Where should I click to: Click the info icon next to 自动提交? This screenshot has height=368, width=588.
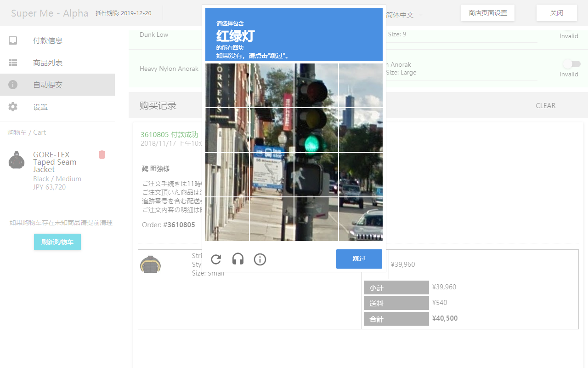pyautogui.click(x=13, y=85)
